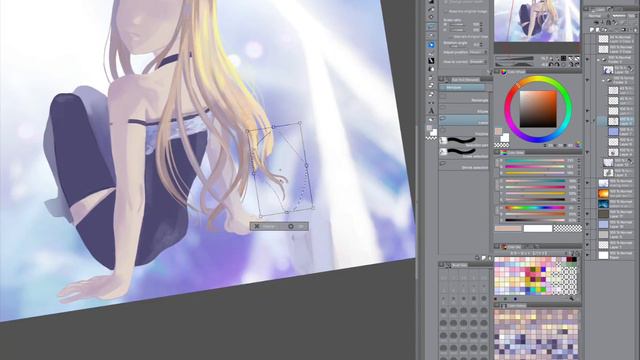
Task: Select the Text tool (letter A) in toolbar
Action: pos(431,111)
